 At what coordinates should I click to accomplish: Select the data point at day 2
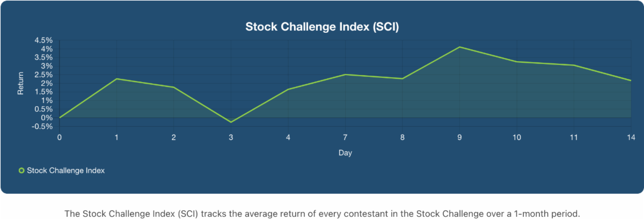click(x=174, y=87)
